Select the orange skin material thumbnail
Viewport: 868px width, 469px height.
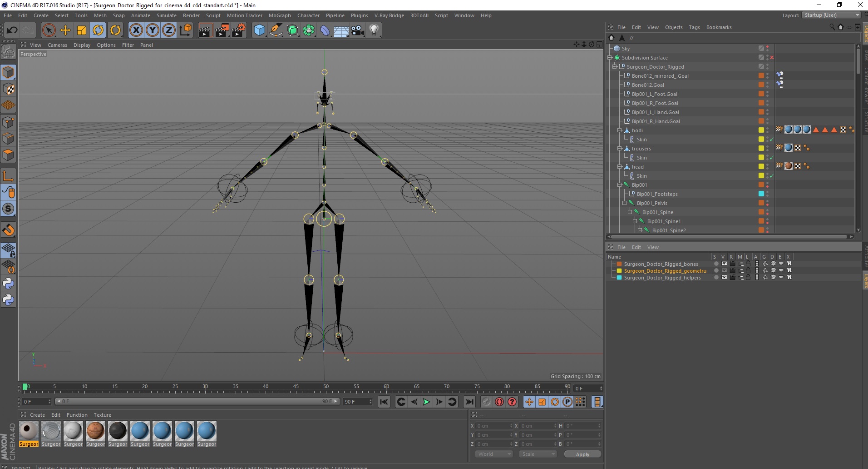95,431
